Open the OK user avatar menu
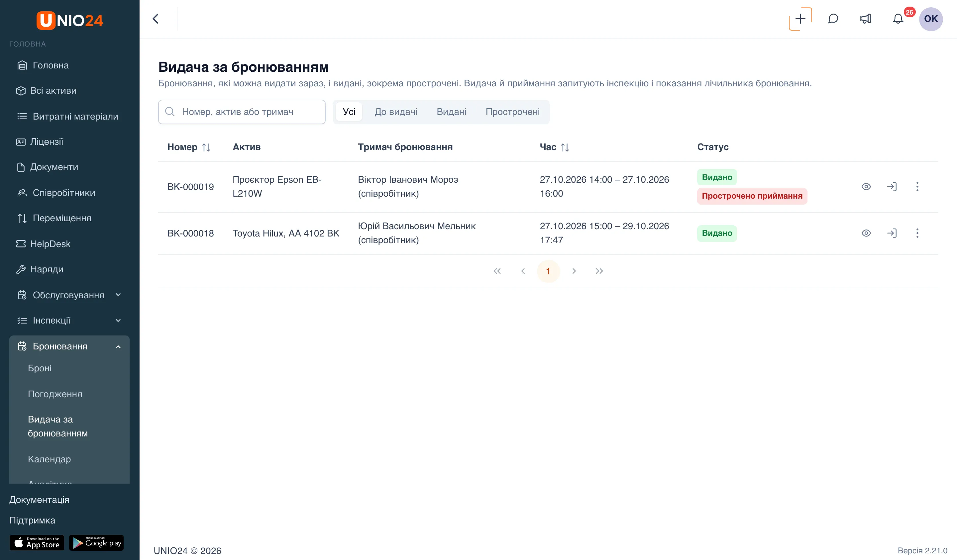The image size is (957, 560). pos(930,19)
